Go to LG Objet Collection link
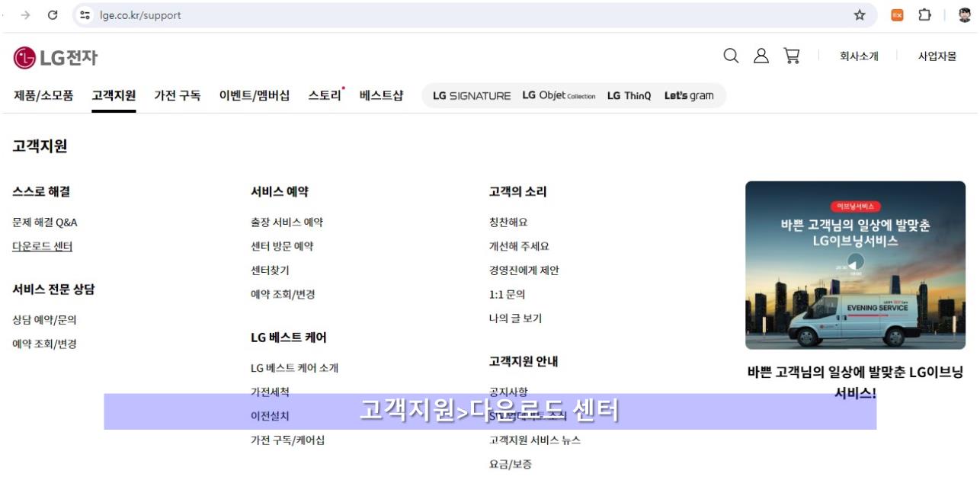The width and height of the screenshot is (980, 480). (559, 96)
